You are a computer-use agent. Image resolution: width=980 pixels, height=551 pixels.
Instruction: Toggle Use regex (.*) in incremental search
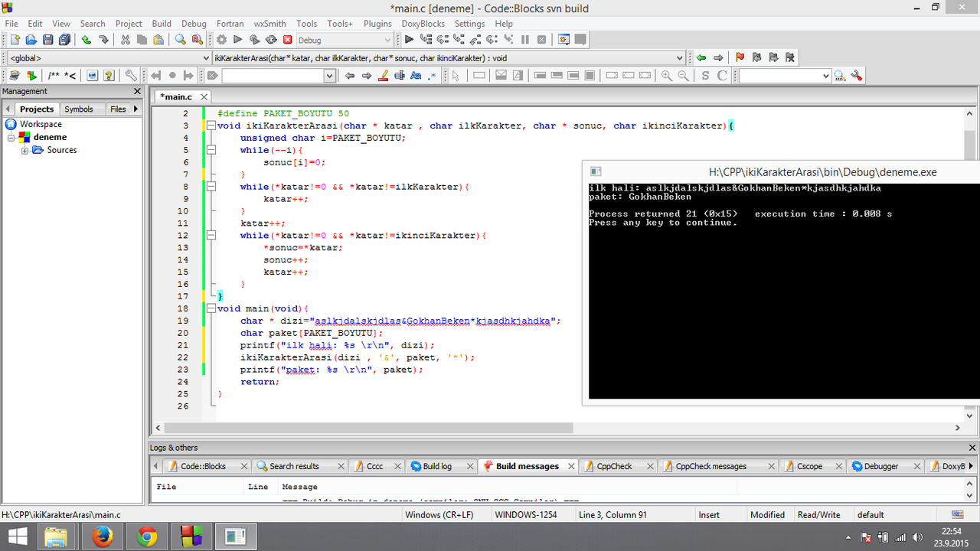pos(433,76)
